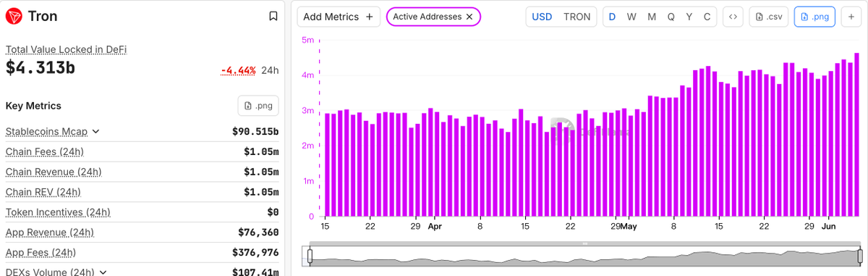Click the $4.313b TVL value
This screenshot has width=868, height=276.
tap(41, 68)
